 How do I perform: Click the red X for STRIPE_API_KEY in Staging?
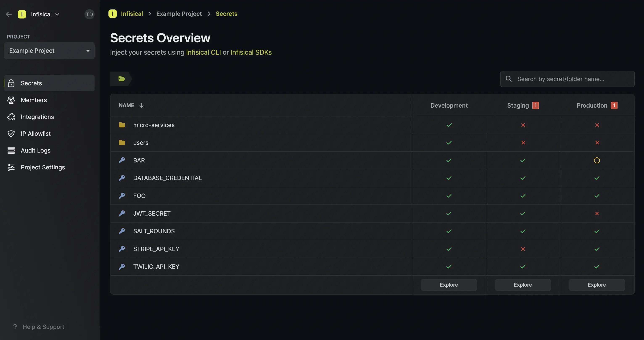tap(523, 249)
